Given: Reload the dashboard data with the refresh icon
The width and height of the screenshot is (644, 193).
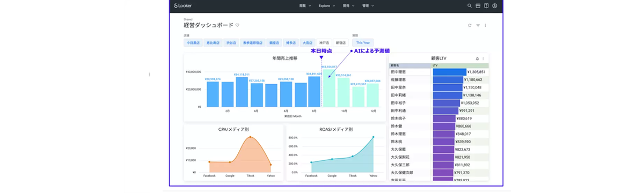Looking at the screenshot, I should coord(470,25).
